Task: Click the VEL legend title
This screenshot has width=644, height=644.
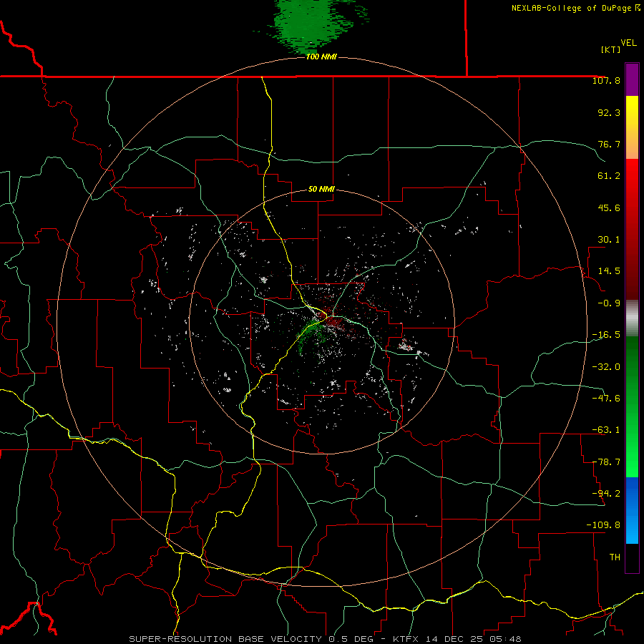Action: (x=628, y=43)
